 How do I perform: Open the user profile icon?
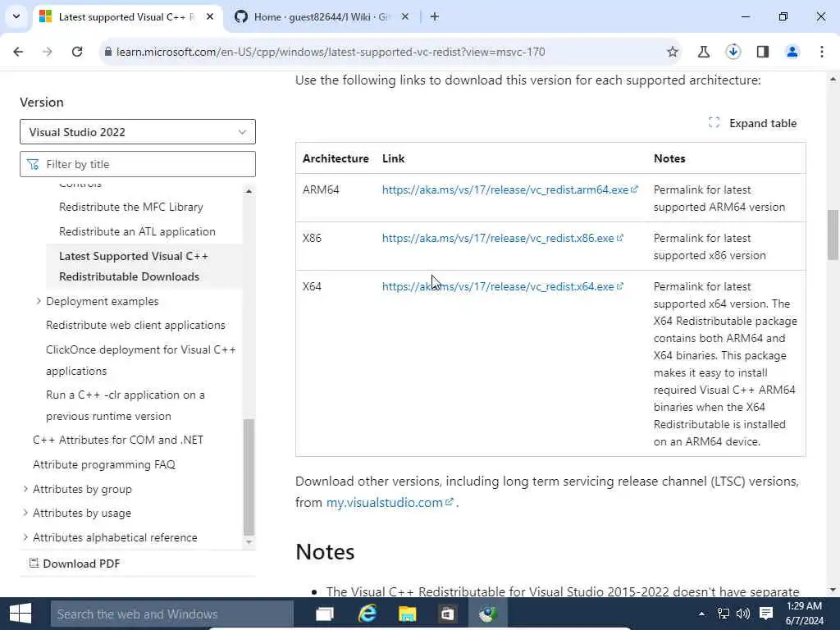[x=792, y=52]
